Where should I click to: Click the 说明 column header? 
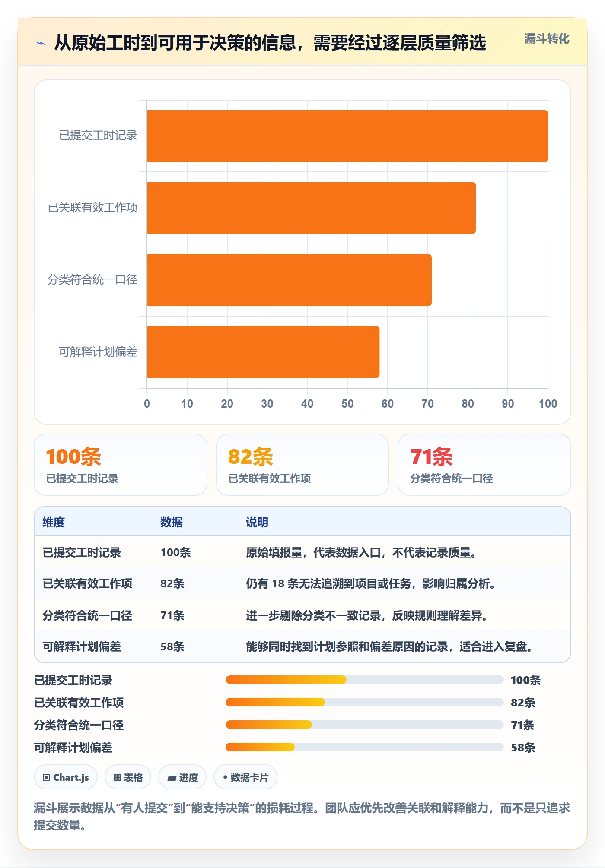257,522
